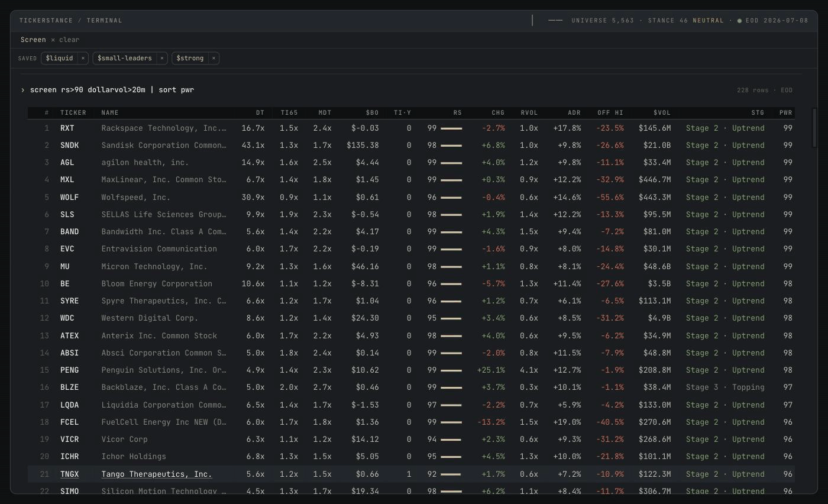Open the RXT ticker row
Screen dimensions: 828x504
(x=411, y=128)
